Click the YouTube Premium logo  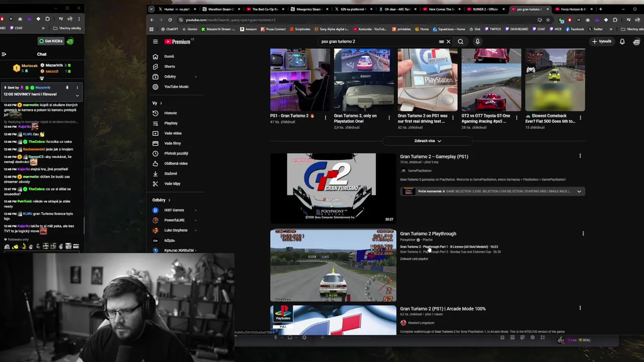point(178,42)
